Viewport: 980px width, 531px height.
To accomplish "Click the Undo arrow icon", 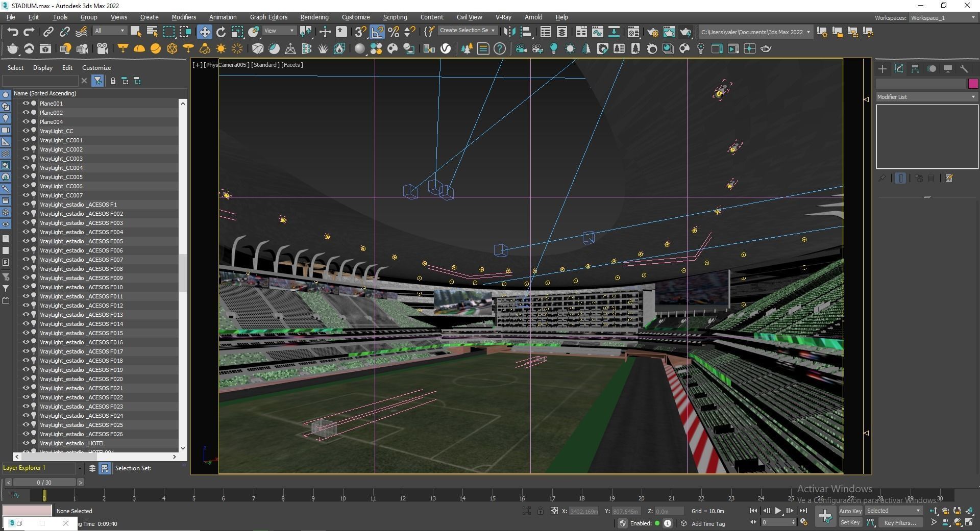I will 13,32.
